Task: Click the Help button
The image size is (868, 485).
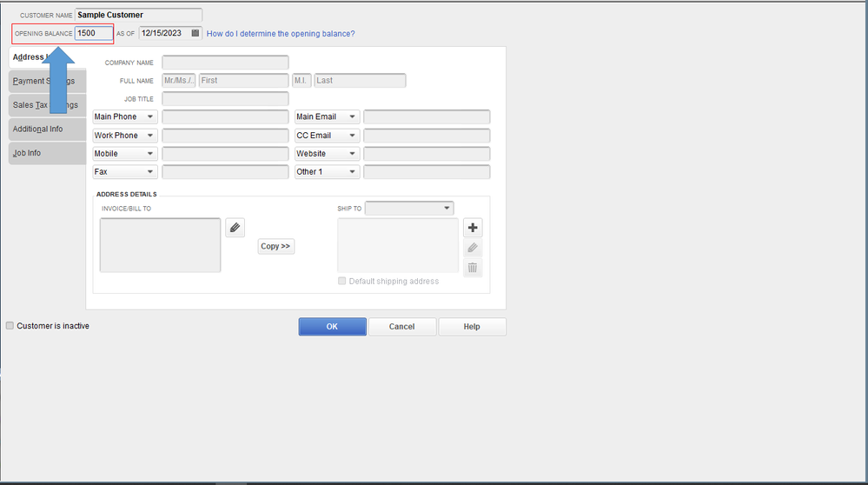Action: tap(472, 327)
